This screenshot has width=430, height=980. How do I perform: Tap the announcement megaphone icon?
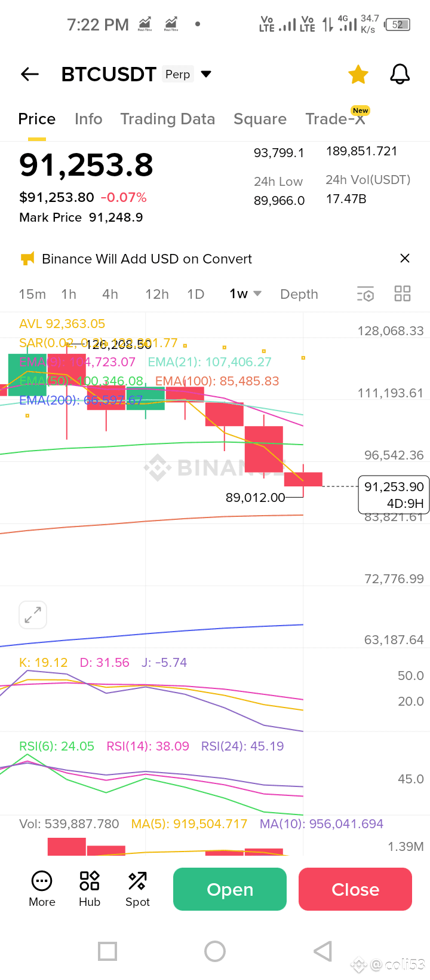[x=27, y=259]
